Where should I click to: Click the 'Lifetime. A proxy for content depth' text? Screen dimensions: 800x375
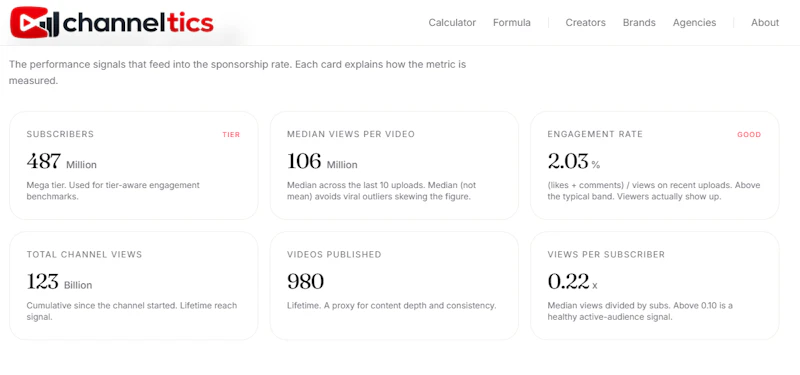391,306
